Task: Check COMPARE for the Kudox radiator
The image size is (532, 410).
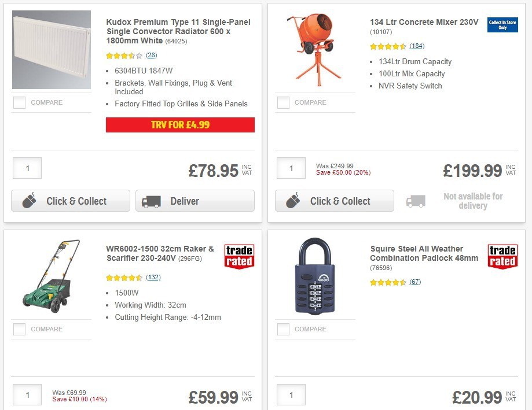Action: (x=19, y=102)
